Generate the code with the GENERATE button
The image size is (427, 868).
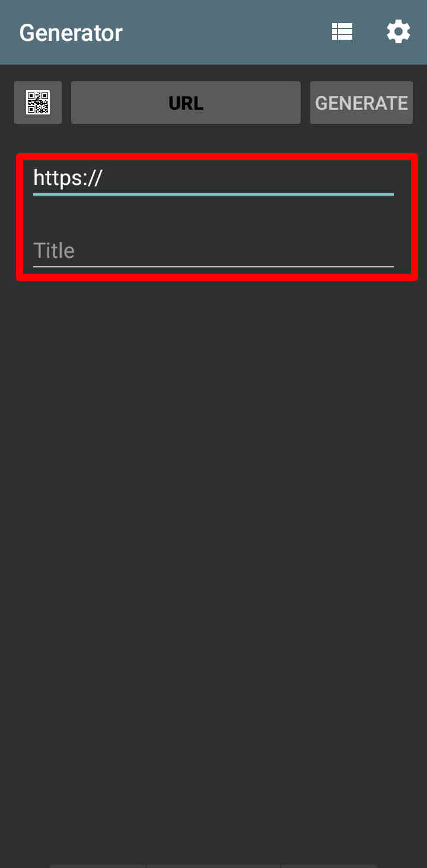[361, 103]
